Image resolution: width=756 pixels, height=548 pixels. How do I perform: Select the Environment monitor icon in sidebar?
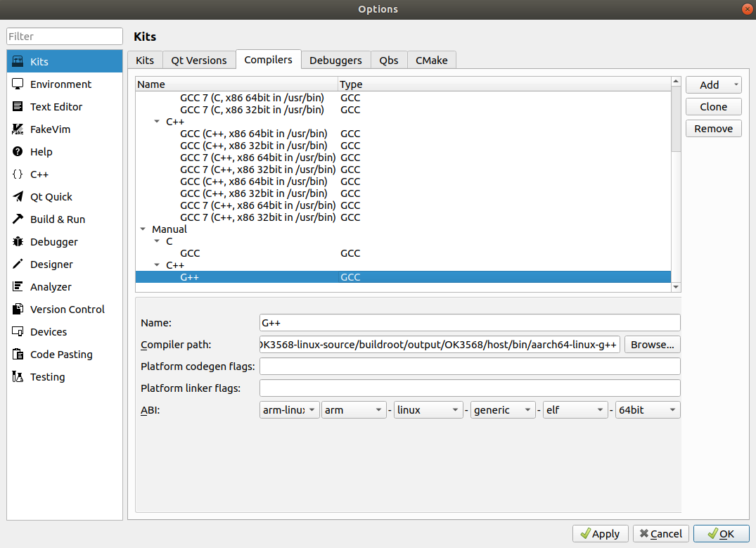18,84
